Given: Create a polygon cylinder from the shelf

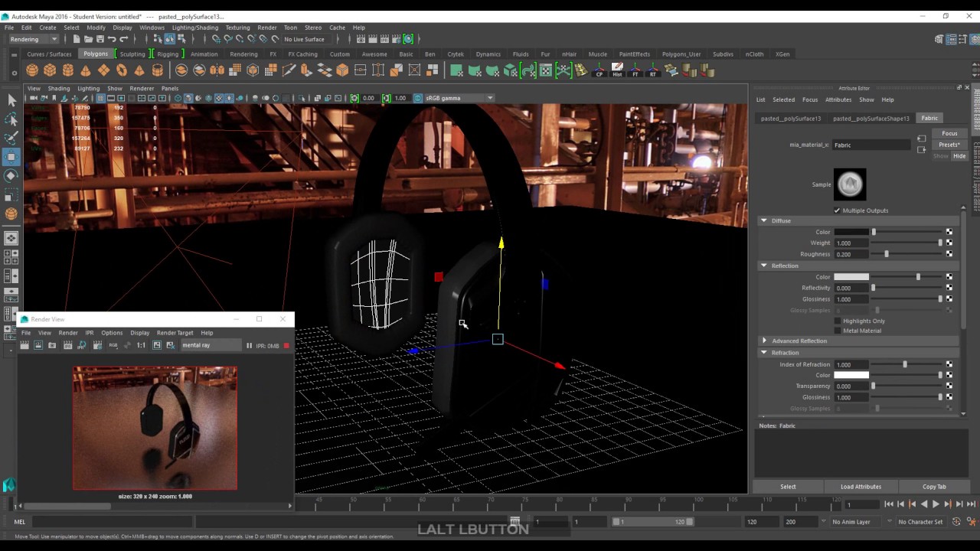Looking at the screenshot, I should click(x=67, y=70).
